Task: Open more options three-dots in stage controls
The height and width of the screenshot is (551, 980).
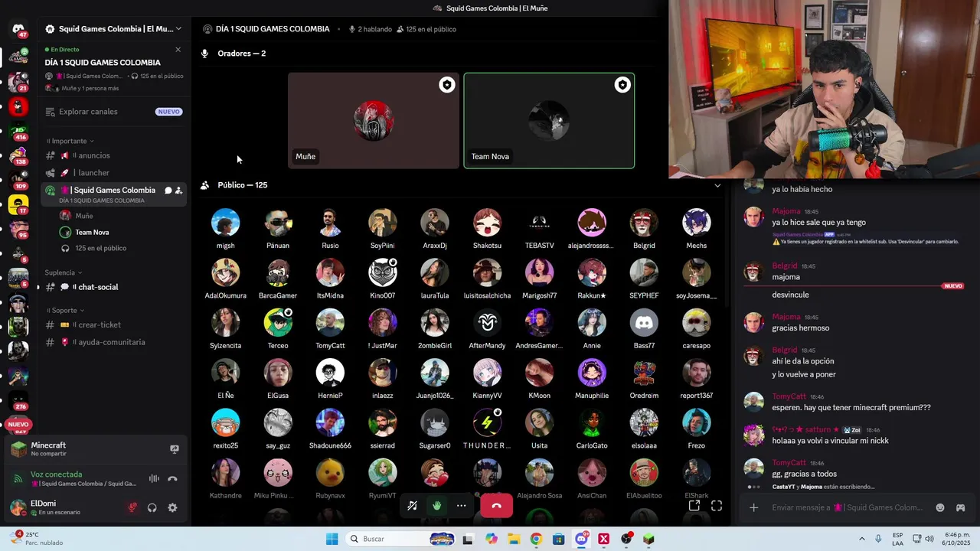Action: (x=461, y=506)
